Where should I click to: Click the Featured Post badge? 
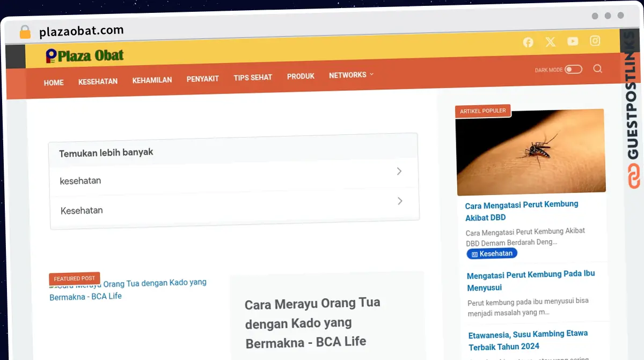(x=75, y=279)
